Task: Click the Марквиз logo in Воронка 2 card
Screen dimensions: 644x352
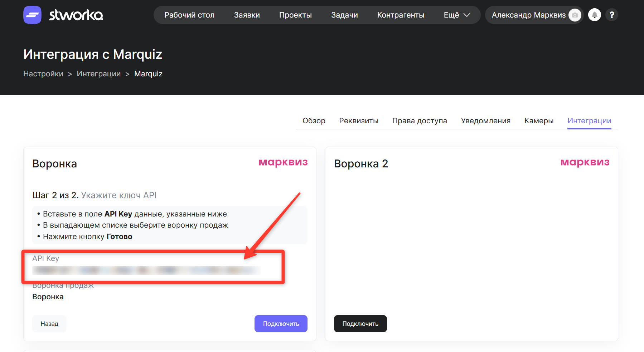Action: coord(585,162)
